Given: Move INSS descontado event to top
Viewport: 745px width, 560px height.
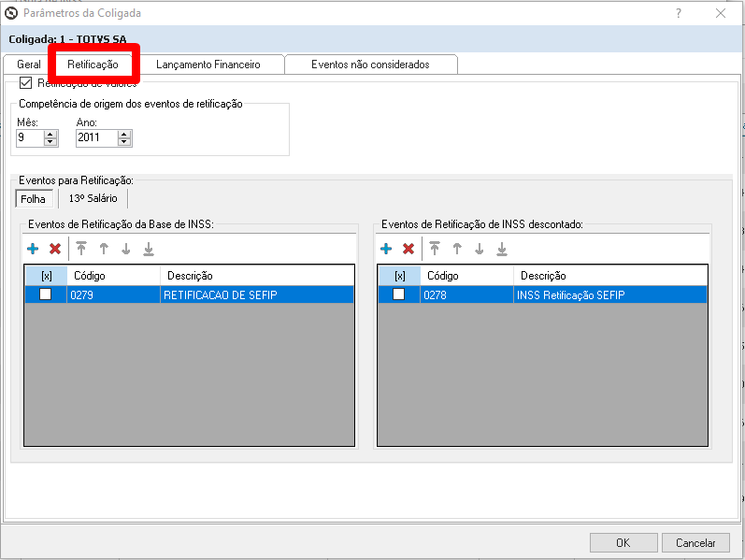Looking at the screenshot, I should pos(435,249).
